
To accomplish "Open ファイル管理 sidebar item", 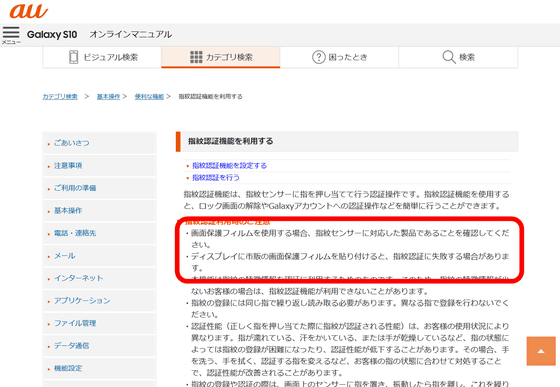I will pos(100,323).
